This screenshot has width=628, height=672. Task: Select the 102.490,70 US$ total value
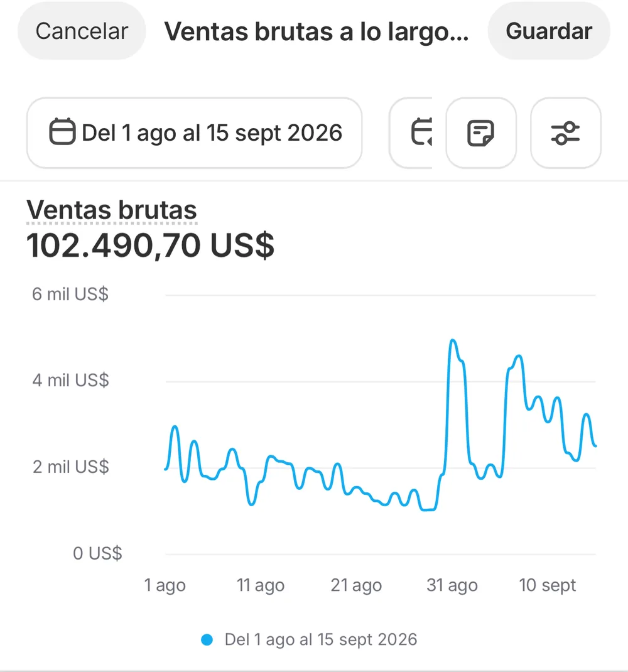coord(150,246)
